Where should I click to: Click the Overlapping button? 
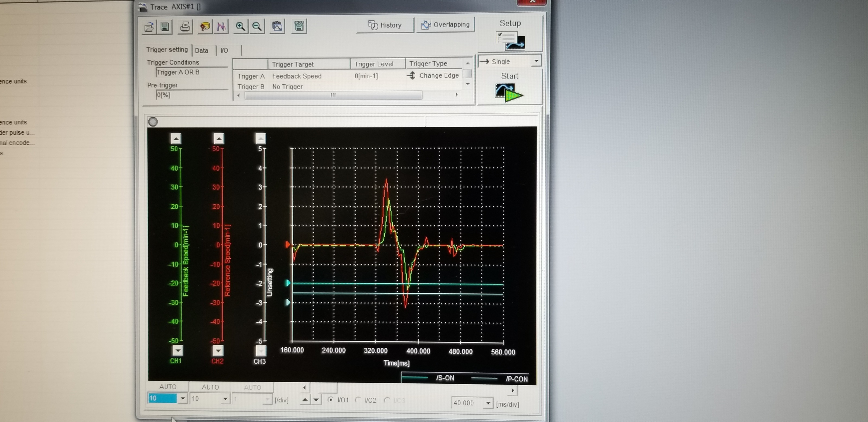coord(445,25)
